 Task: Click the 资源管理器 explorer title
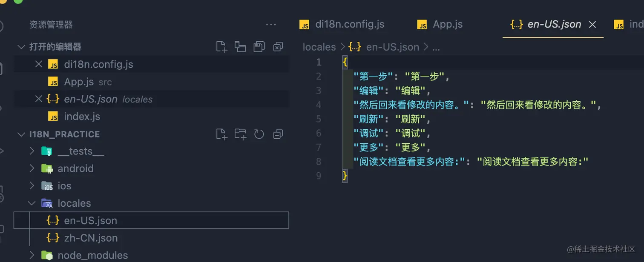pyautogui.click(x=51, y=25)
